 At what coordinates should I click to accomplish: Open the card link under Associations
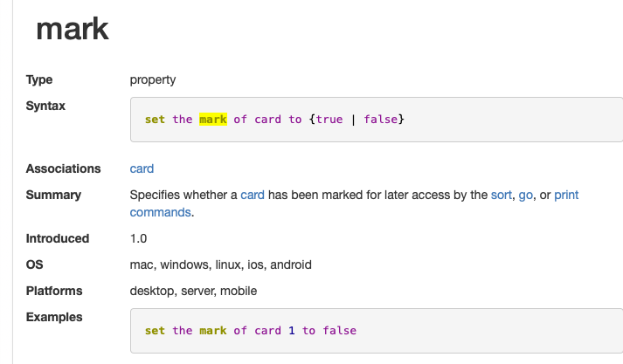(142, 168)
